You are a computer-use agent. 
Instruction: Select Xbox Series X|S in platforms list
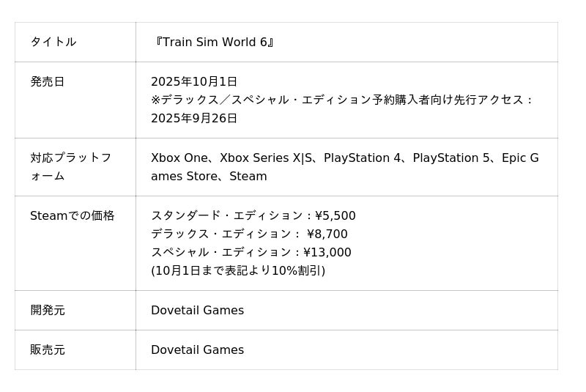[x=267, y=158]
